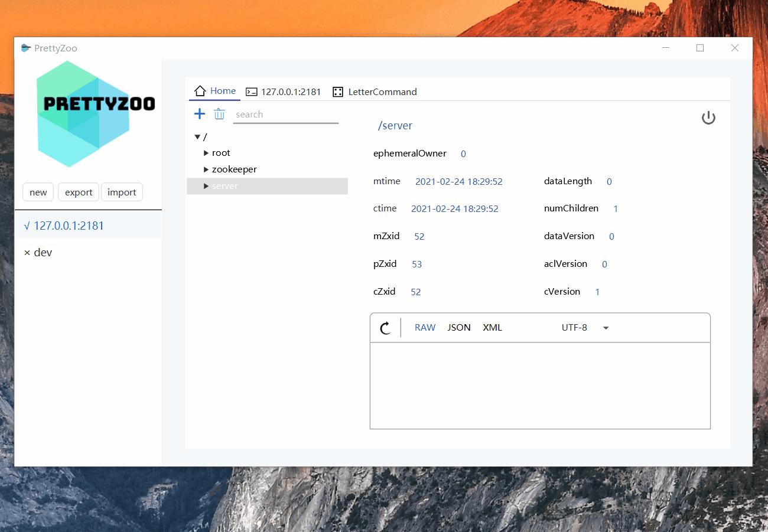This screenshot has width=768, height=532.
Task: Click the plus icon to add node
Action: (x=200, y=114)
